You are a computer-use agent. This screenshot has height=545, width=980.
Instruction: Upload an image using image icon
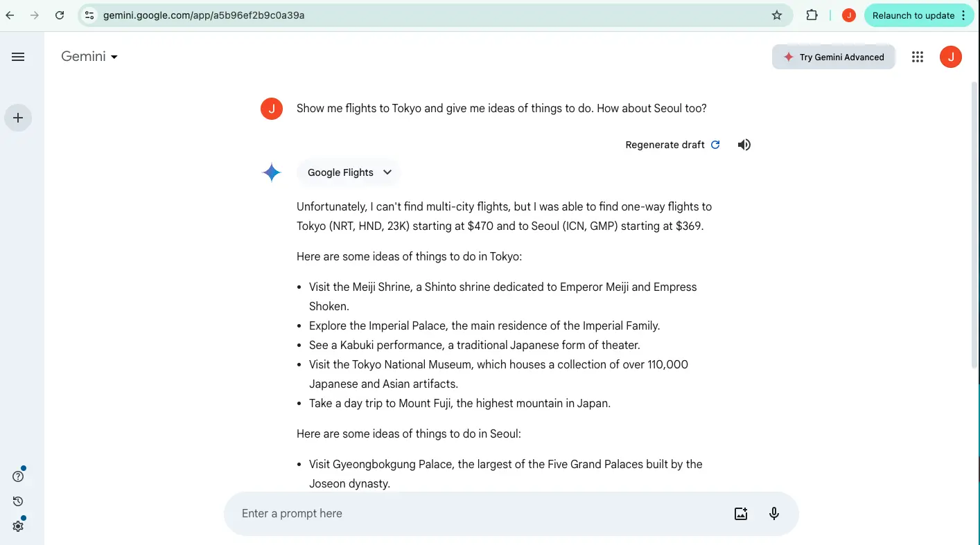point(741,514)
